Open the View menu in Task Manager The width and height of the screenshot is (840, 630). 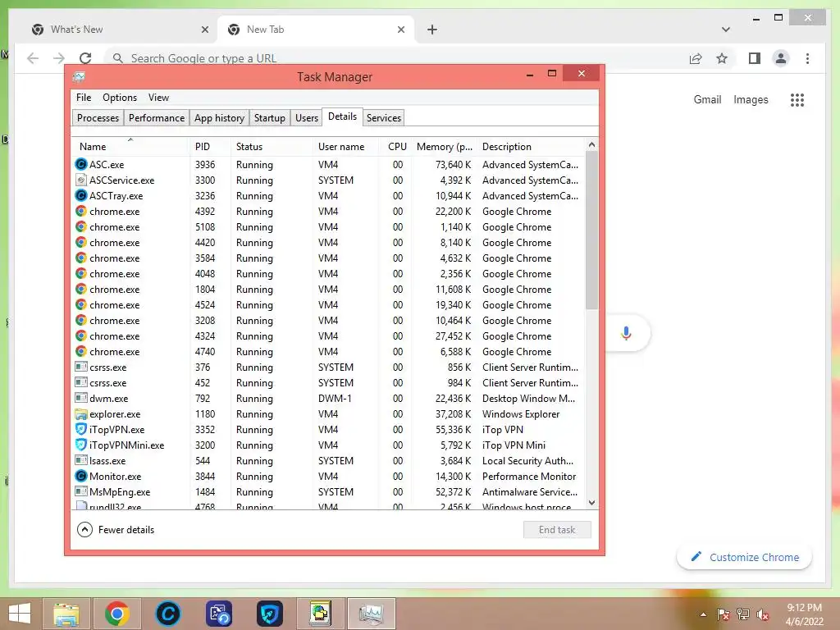[x=158, y=98]
